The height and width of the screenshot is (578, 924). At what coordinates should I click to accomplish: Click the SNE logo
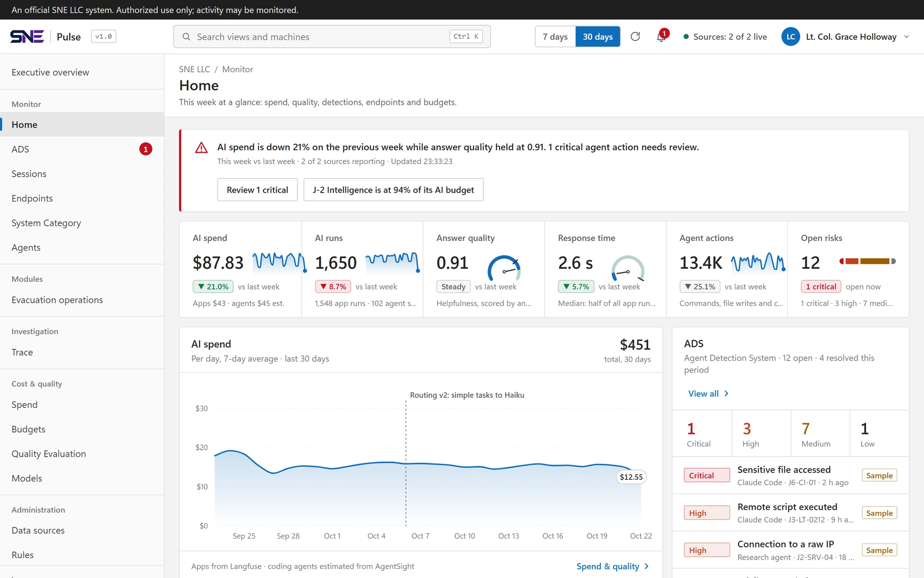27,37
